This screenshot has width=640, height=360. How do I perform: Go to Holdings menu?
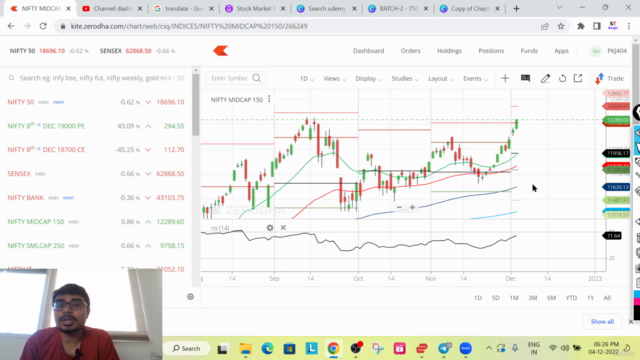(449, 51)
